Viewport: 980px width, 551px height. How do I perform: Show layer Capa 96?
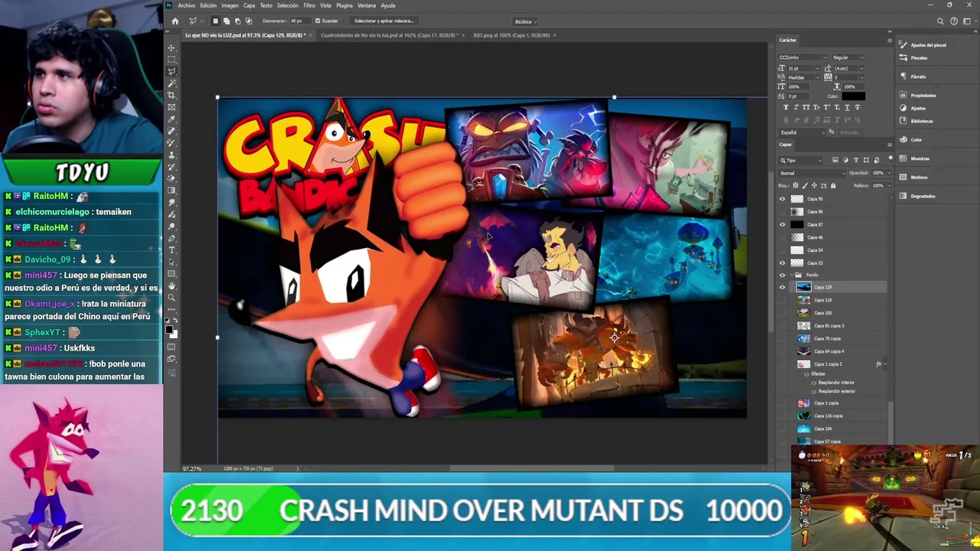tap(782, 212)
